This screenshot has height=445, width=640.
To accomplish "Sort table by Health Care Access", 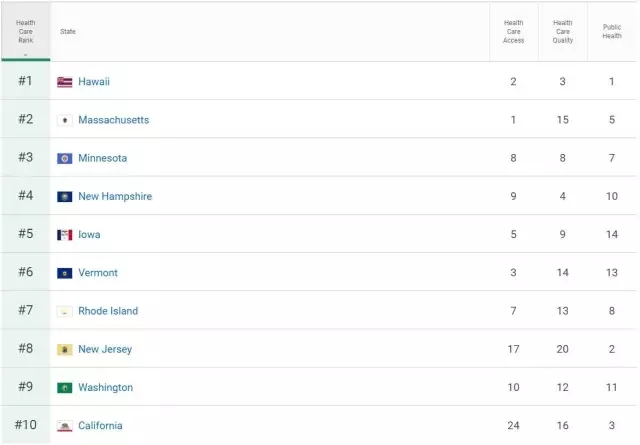I will [x=513, y=32].
